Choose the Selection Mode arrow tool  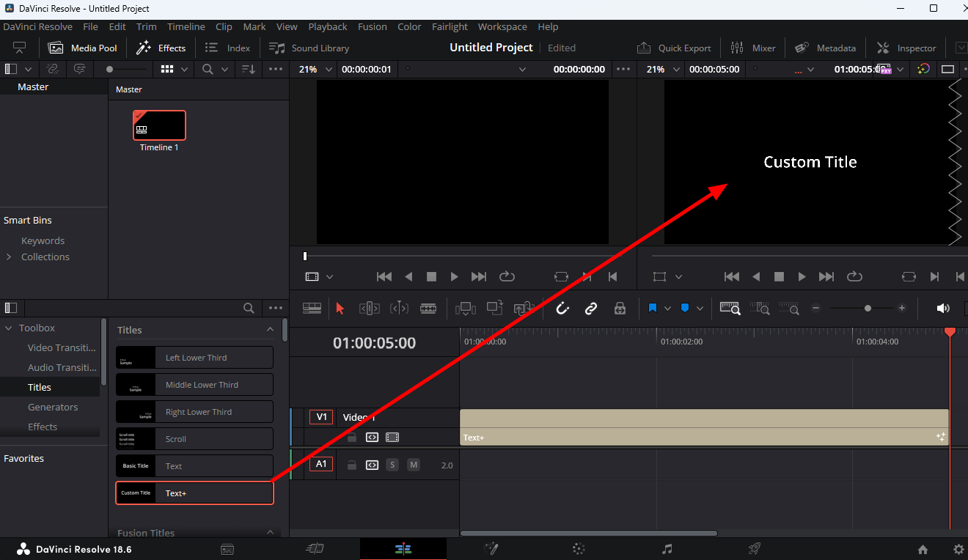pos(340,309)
